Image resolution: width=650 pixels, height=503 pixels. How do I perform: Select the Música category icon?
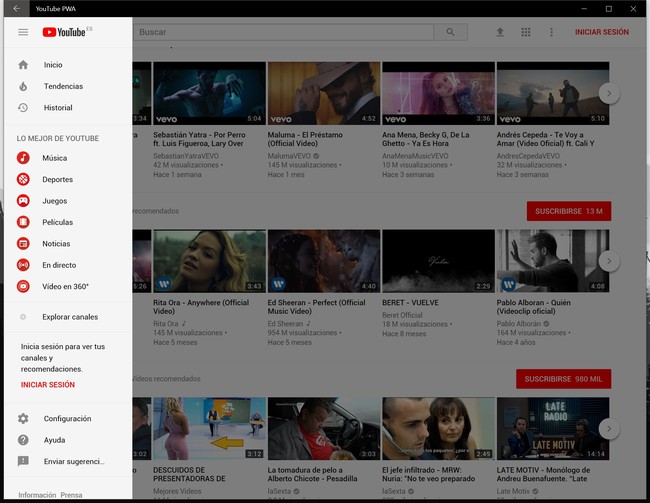tap(23, 158)
